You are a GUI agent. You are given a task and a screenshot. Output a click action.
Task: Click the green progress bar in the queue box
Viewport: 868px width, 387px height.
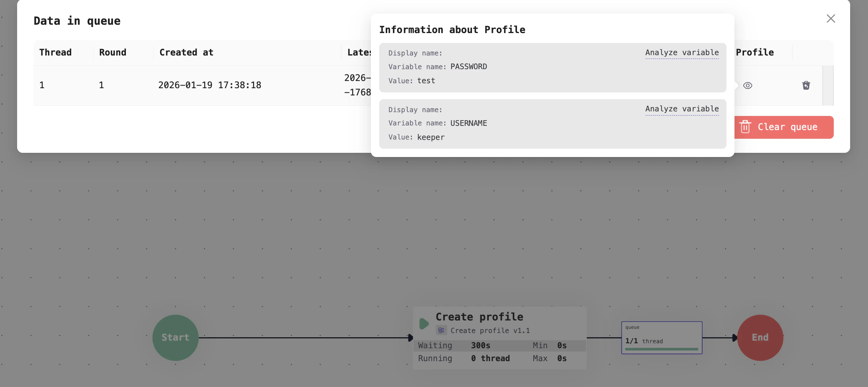pyautogui.click(x=662, y=348)
